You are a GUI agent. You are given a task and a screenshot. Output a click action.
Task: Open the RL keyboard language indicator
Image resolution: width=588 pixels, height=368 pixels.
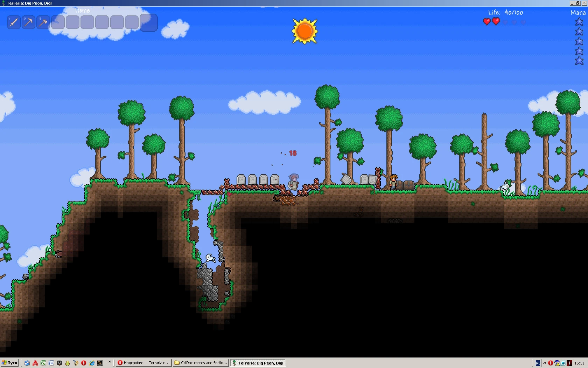click(538, 363)
